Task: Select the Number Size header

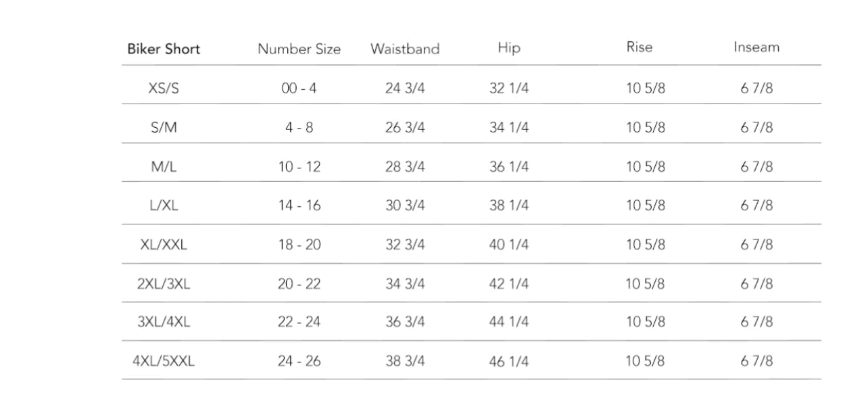Action: (x=299, y=49)
